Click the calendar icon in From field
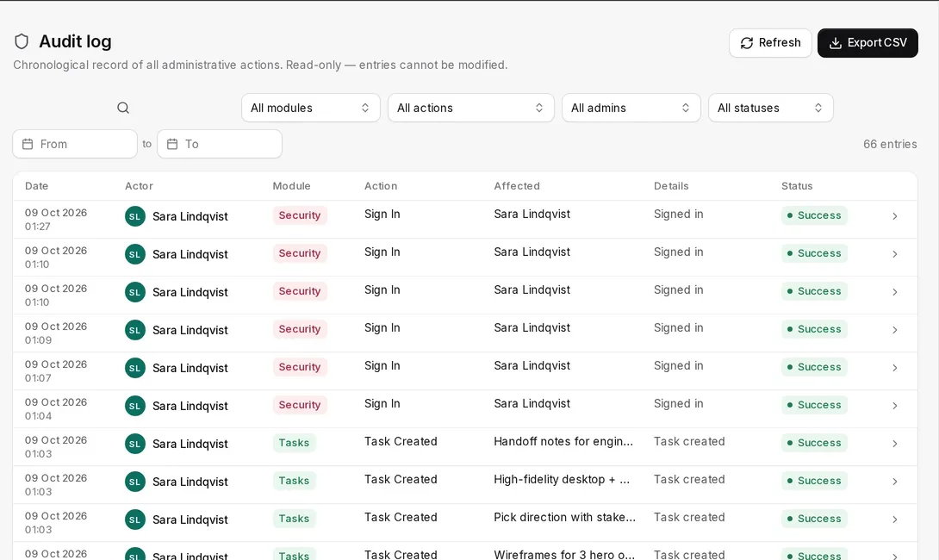 [28, 144]
